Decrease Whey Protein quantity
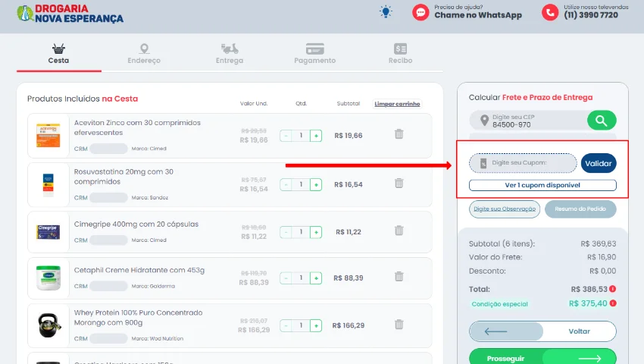The height and width of the screenshot is (364, 644). coord(286,326)
